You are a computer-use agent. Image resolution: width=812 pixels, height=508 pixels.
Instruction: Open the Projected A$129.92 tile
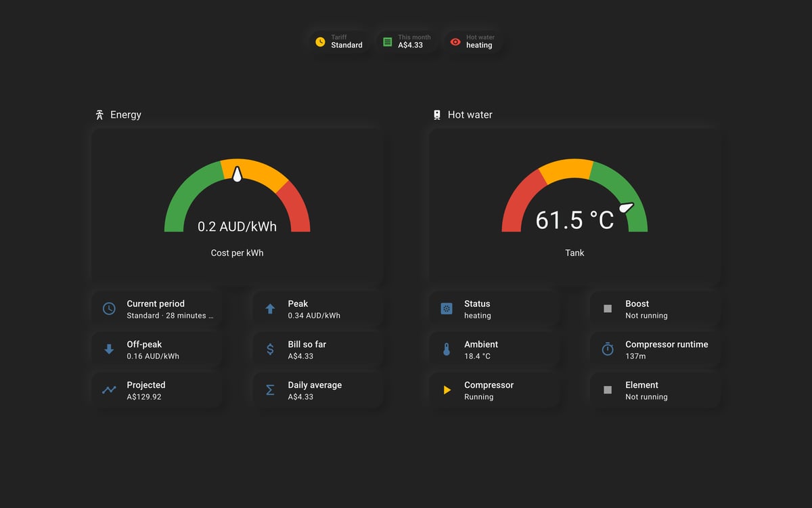(157, 390)
